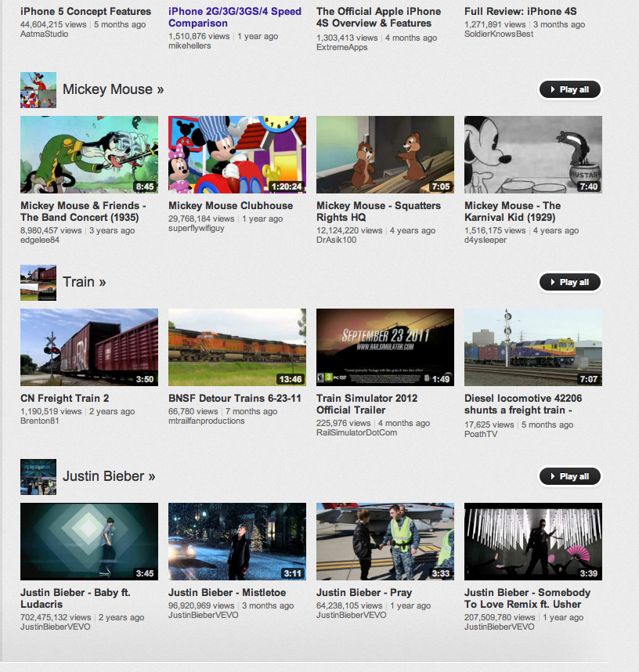Select the 44,604,215 views text
The height and width of the screenshot is (672, 639).
click(53, 24)
